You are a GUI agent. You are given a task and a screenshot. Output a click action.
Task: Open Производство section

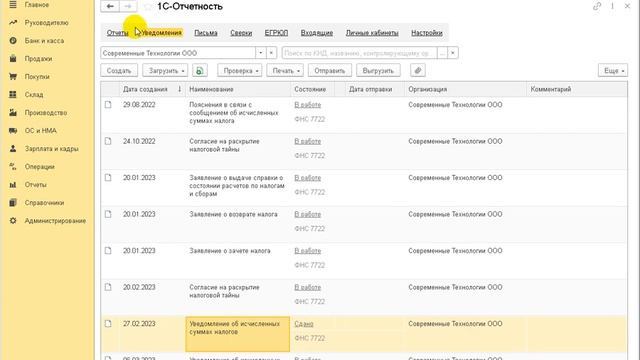[x=46, y=113]
